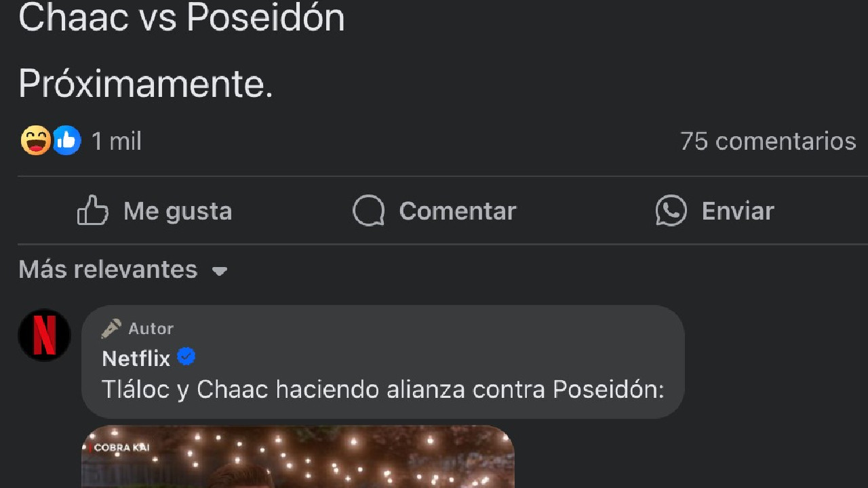Click the Autor microphone badge icon
Screen dimensions: 868x488
tap(111, 328)
